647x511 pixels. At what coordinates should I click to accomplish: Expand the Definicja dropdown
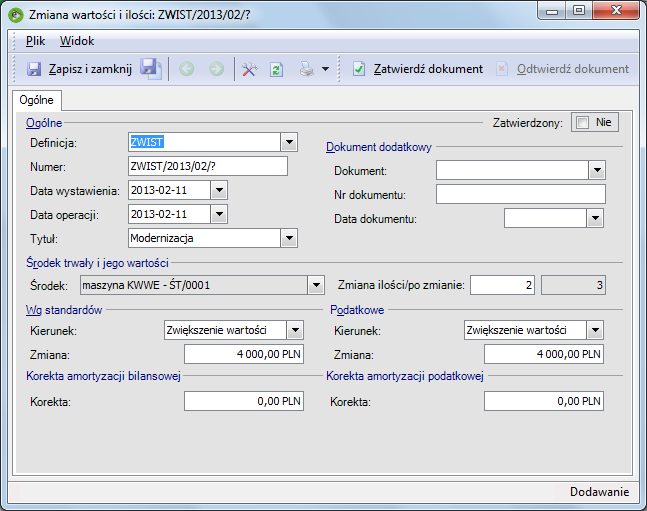[x=289, y=142]
